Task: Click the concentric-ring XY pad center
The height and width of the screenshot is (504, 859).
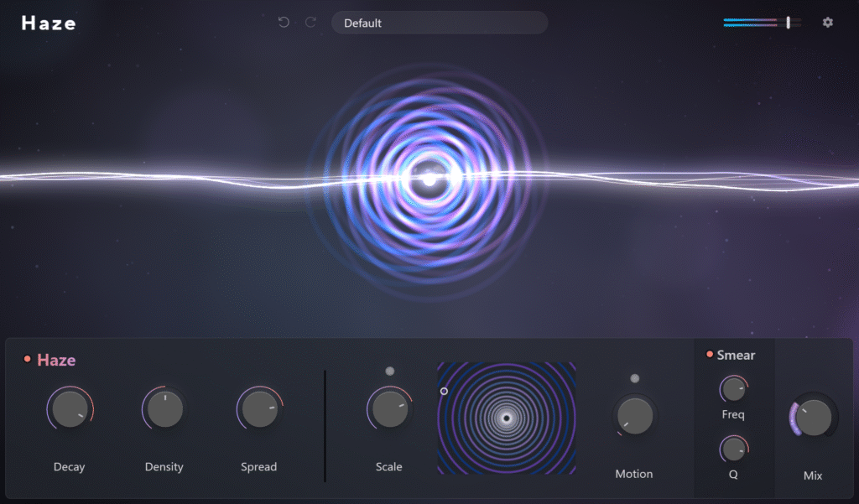Action: point(506,418)
